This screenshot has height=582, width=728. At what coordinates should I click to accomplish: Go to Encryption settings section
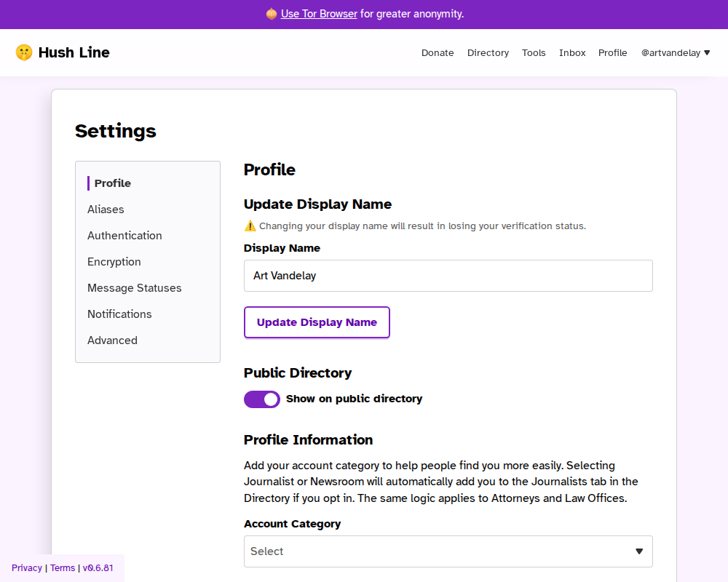(x=114, y=262)
